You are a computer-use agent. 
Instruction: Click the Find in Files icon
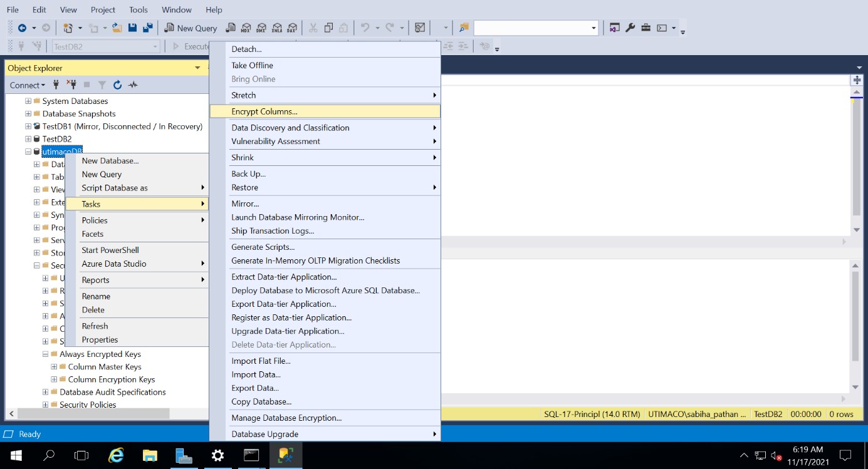[x=464, y=28]
